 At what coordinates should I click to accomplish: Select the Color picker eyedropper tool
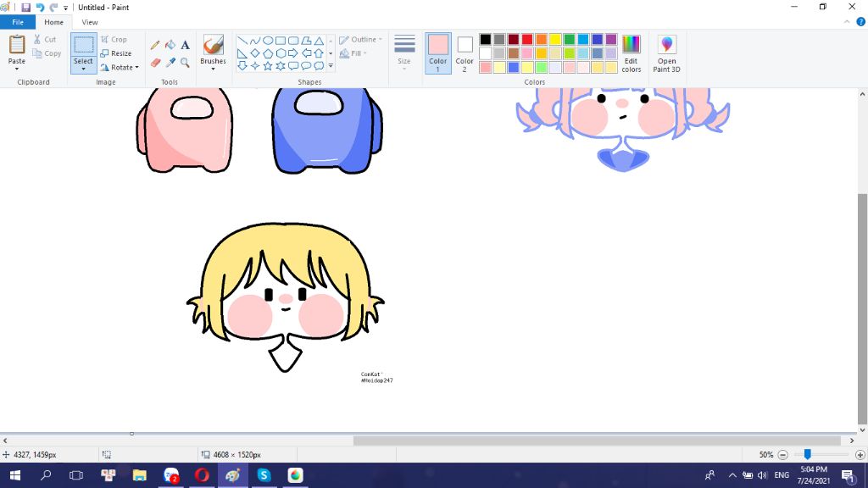(x=170, y=63)
